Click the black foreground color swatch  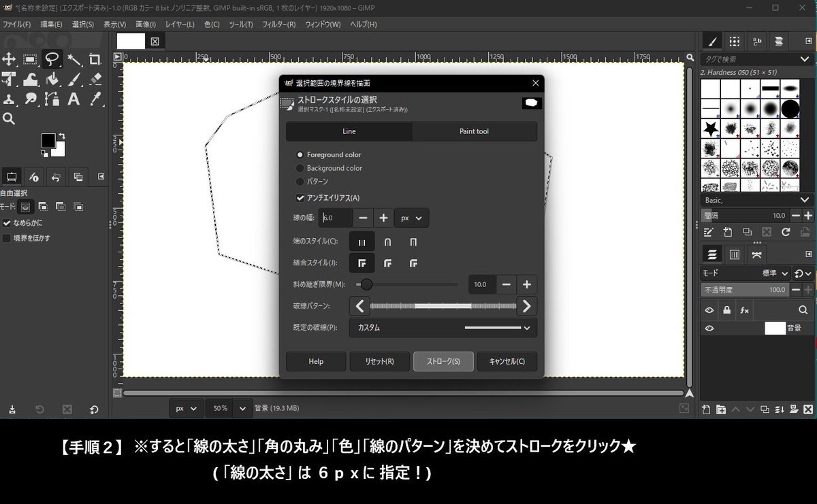48,140
